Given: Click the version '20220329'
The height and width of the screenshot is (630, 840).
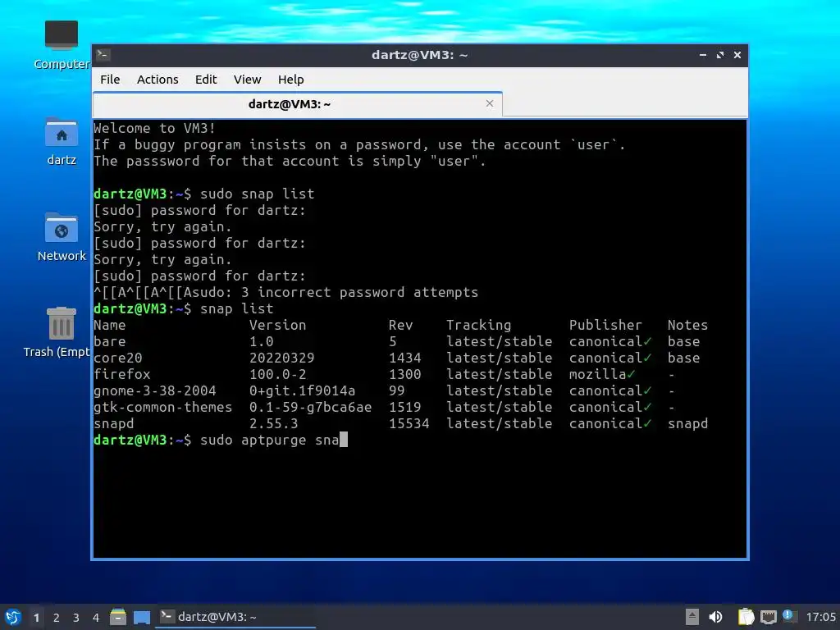Looking at the screenshot, I should [x=282, y=358].
